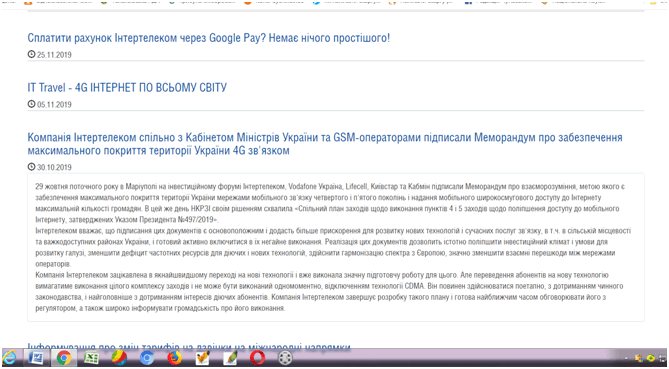Show hidden system tray icons arrow
Viewport: 669px width, 369px height.
(x=627, y=358)
